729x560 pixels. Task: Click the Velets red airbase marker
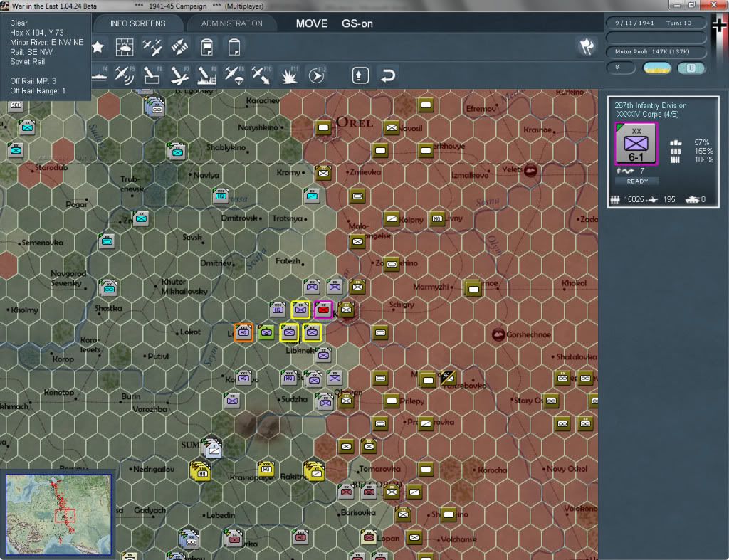tap(530, 170)
